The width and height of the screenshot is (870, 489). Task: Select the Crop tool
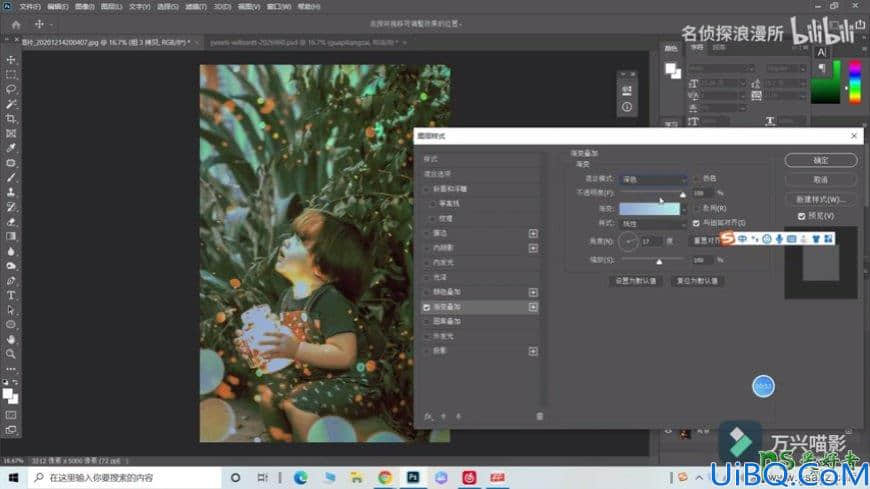tap(11, 119)
